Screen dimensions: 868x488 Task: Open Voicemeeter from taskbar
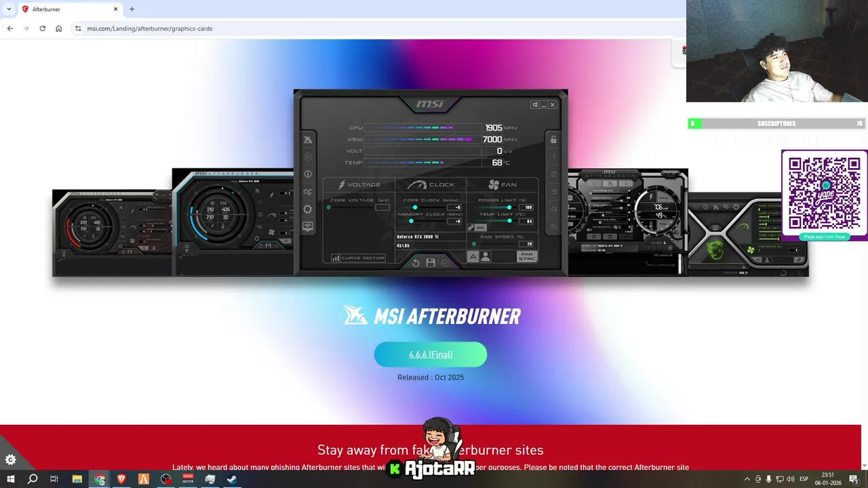tap(188, 479)
